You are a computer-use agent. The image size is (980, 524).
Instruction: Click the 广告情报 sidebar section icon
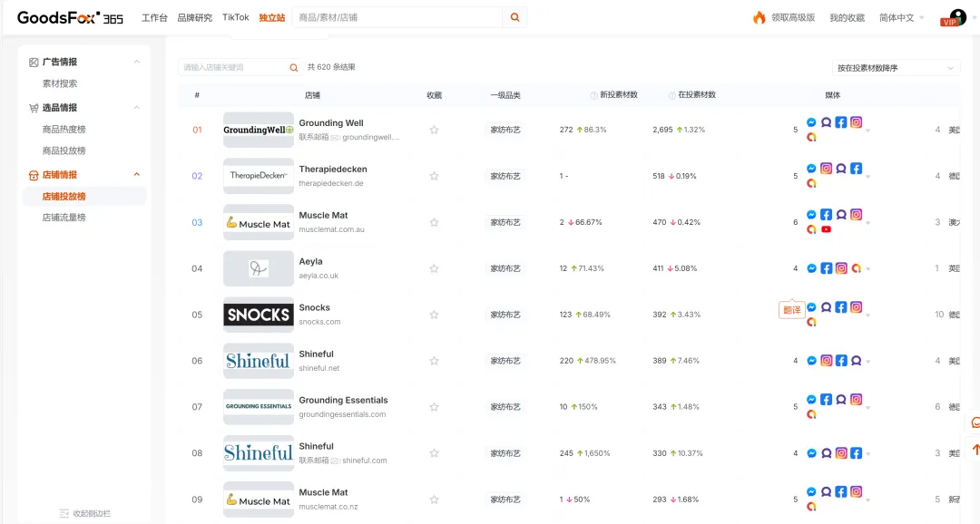coord(34,62)
